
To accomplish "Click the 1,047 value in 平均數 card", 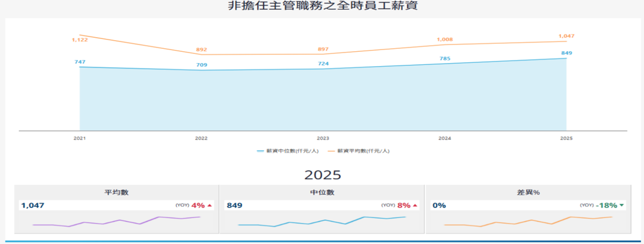I will pyautogui.click(x=32, y=206).
